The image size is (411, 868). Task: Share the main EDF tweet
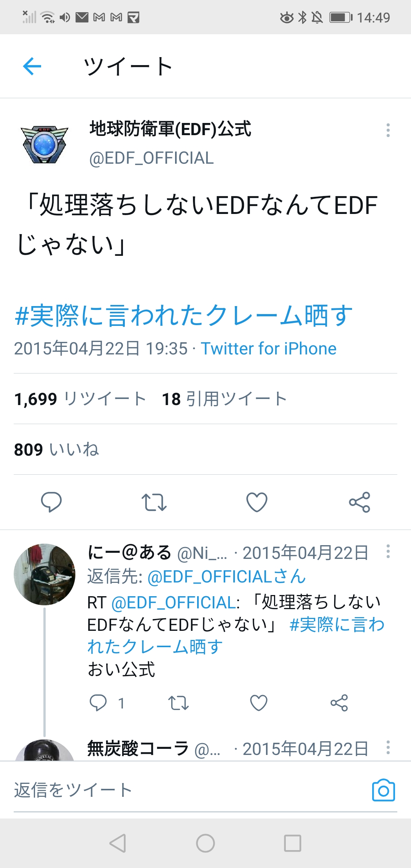pyautogui.click(x=360, y=502)
